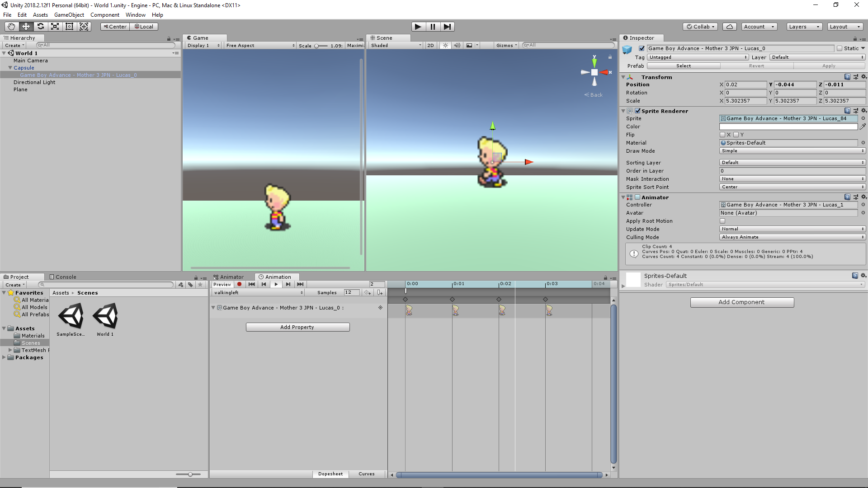
Task: Check Apply Root Motion box
Action: coord(722,221)
